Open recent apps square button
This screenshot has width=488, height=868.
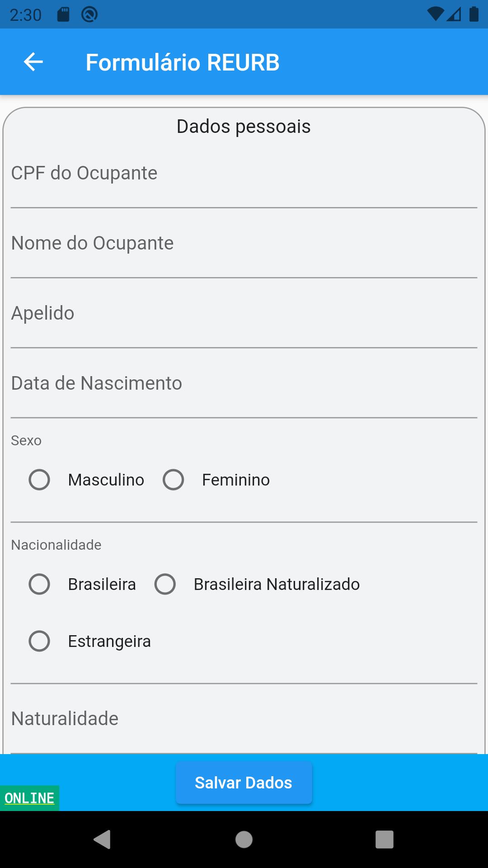coord(385,840)
